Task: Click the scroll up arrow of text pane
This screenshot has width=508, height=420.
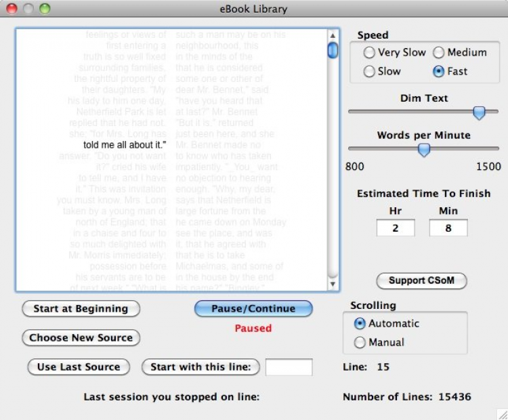Action: tap(333, 36)
